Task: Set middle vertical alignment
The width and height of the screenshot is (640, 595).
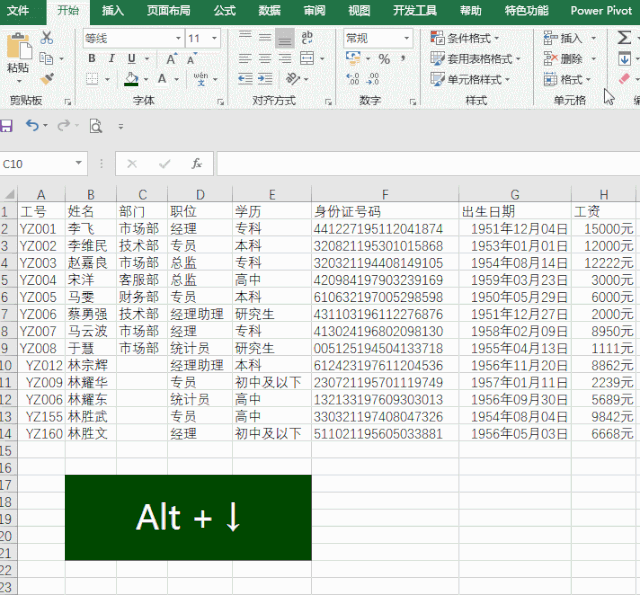Action: [x=265, y=38]
